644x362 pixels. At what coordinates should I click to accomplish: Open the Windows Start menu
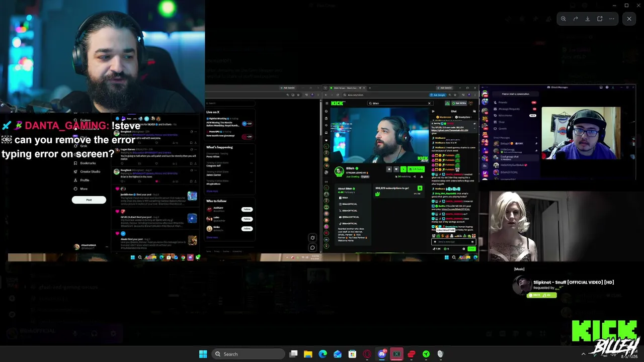click(x=203, y=354)
